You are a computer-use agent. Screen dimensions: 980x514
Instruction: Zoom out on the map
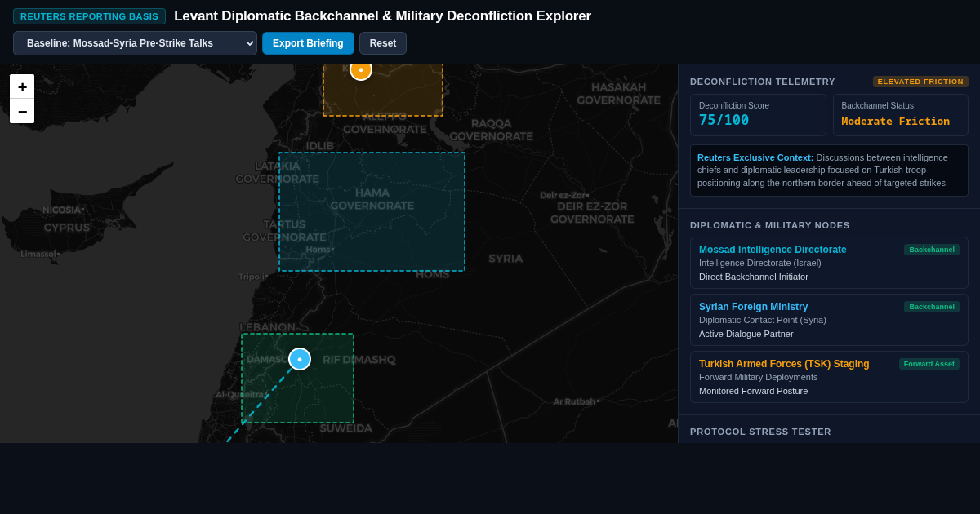coord(22,111)
